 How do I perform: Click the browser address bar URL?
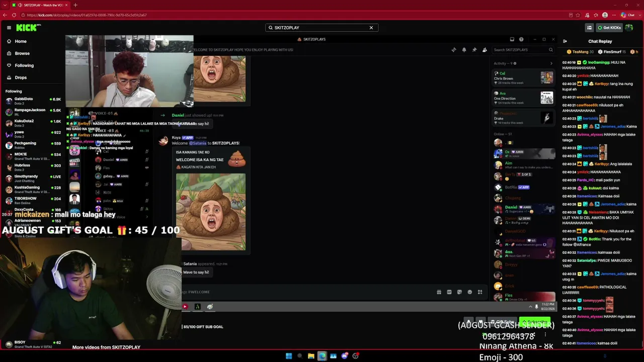[x=87, y=15]
